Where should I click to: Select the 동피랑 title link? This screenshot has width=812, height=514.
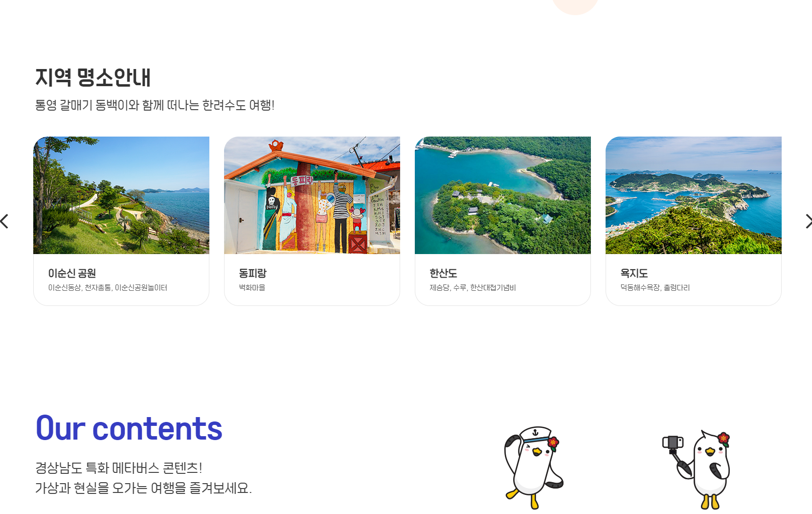[x=252, y=273]
